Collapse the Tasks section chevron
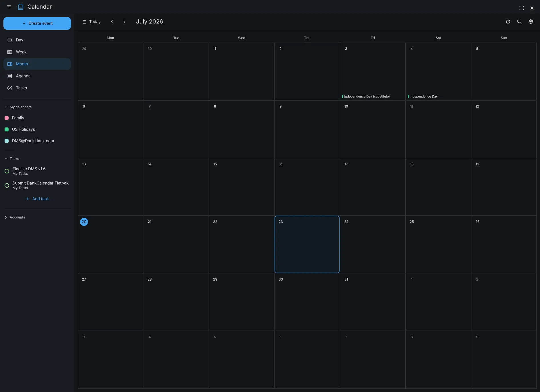The width and height of the screenshot is (540, 392). [x=6, y=159]
